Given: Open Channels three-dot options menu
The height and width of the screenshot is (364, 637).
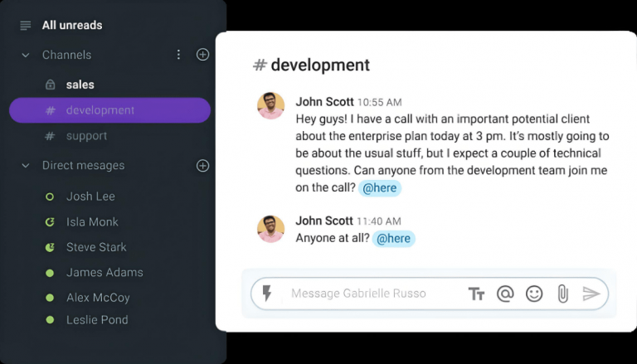Looking at the screenshot, I should [x=178, y=55].
